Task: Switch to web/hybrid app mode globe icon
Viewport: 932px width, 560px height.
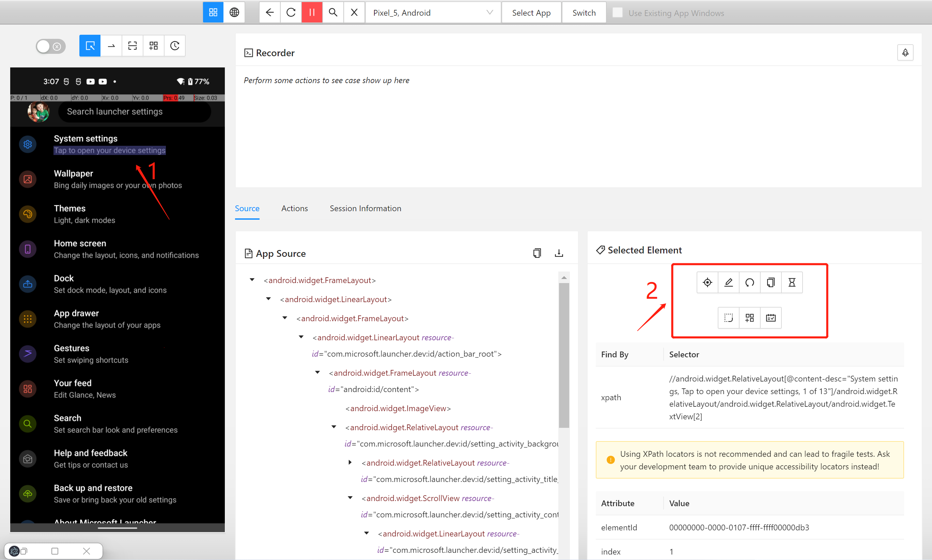Action: point(234,13)
